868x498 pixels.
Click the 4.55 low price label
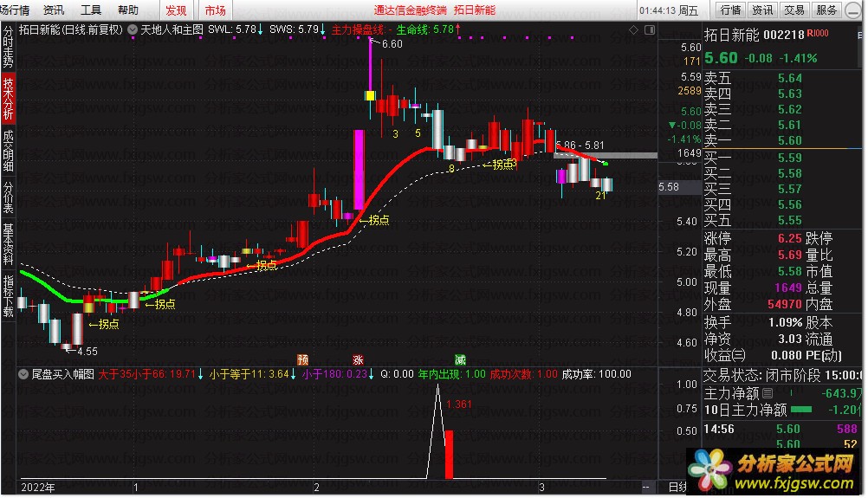[x=87, y=352]
